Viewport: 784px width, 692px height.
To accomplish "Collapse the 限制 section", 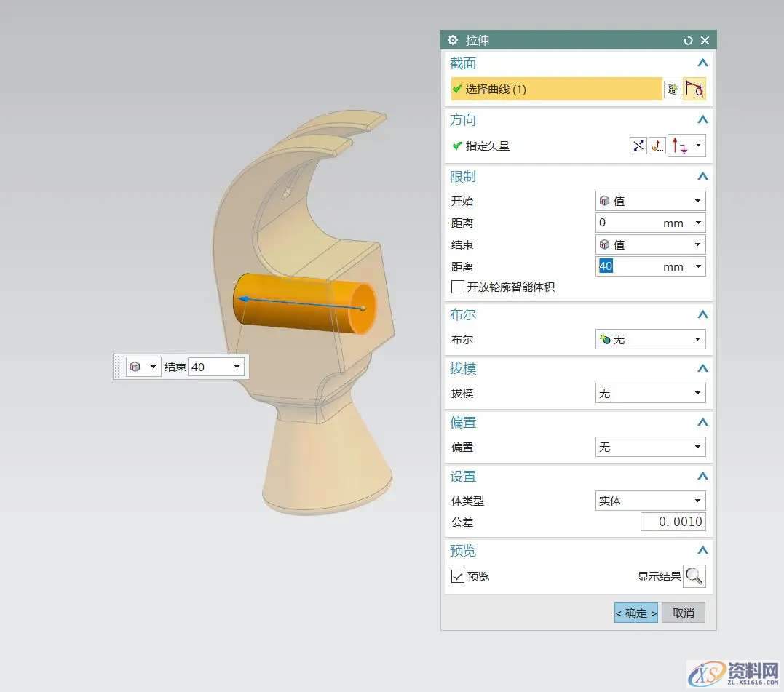I will point(702,176).
